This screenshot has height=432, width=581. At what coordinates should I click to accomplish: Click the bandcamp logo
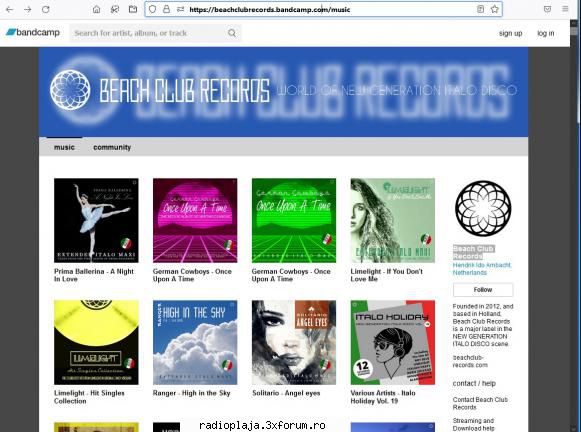click(x=33, y=33)
